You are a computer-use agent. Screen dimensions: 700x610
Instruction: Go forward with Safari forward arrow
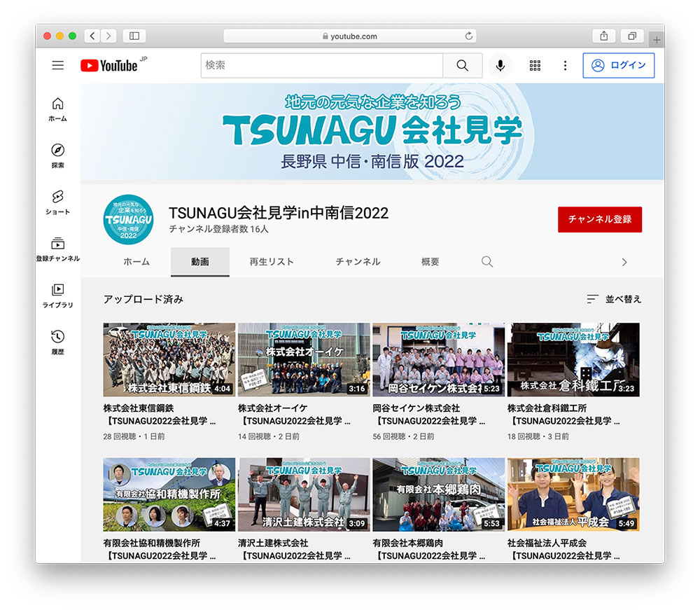pos(108,36)
